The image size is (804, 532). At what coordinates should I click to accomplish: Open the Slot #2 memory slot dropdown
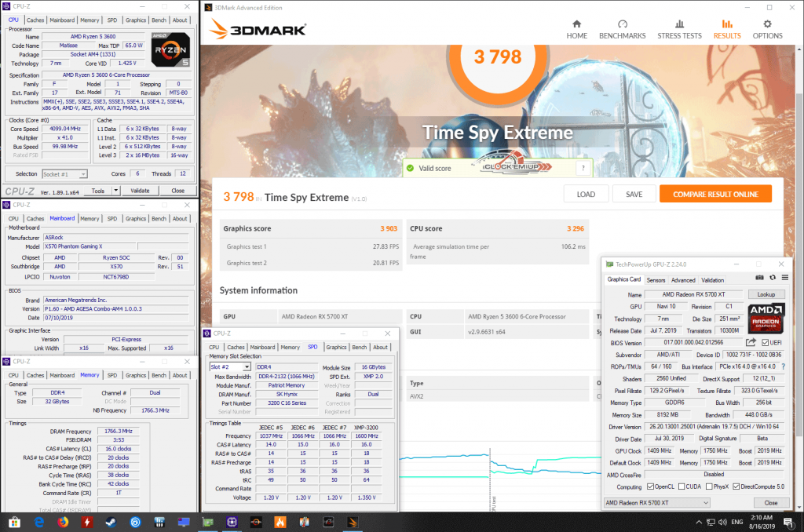pos(247,367)
